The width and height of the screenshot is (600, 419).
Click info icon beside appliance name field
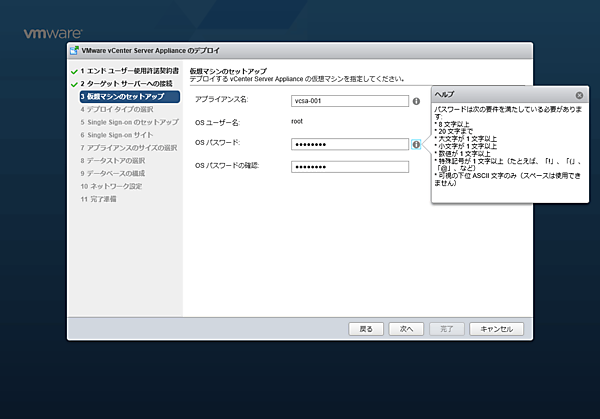click(416, 101)
